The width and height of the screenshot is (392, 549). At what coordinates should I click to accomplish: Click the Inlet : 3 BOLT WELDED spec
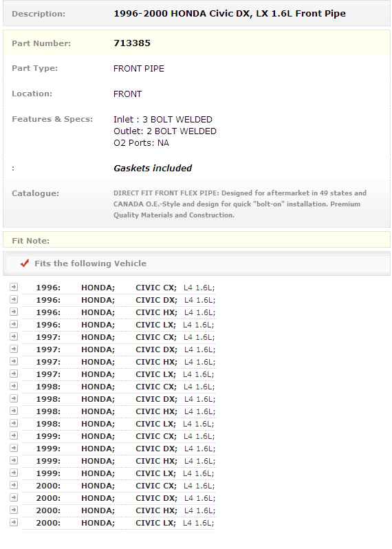tap(163, 120)
